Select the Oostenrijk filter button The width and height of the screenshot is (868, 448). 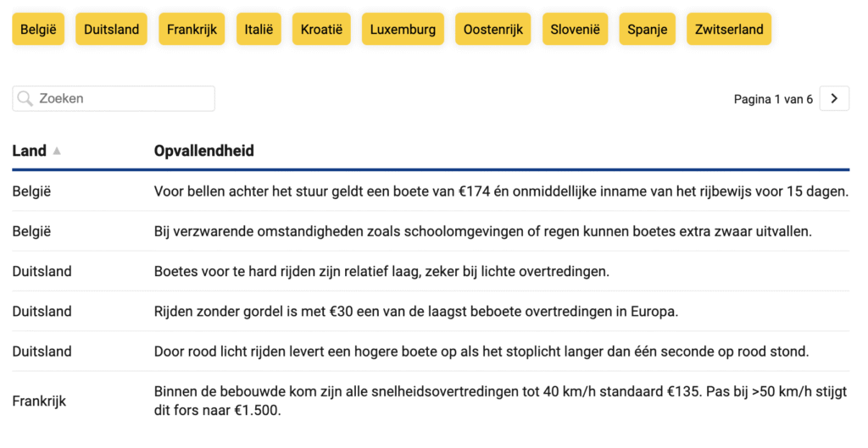click(492, 29)
